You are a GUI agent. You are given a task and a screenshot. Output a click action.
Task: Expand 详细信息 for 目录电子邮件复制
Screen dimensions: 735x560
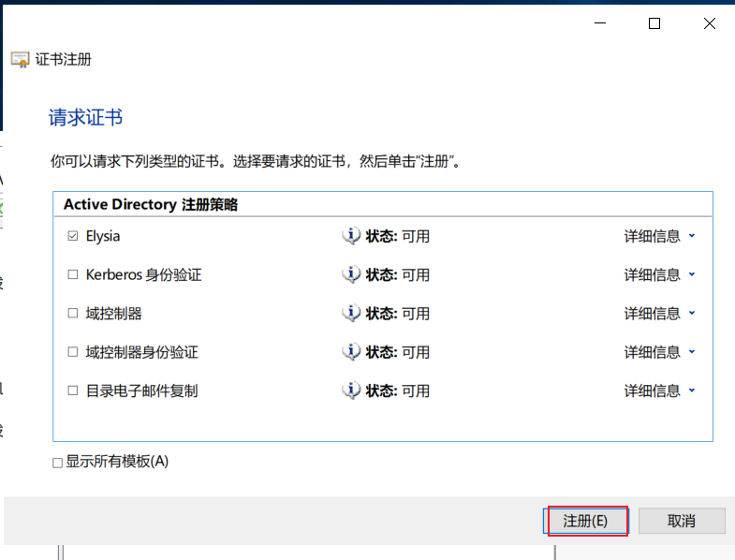659,391
